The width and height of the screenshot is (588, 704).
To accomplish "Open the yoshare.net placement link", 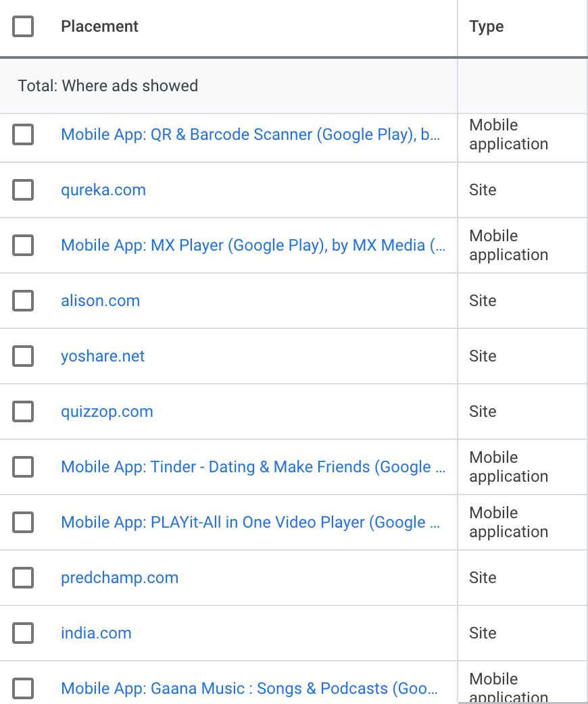I will [103, 356].
